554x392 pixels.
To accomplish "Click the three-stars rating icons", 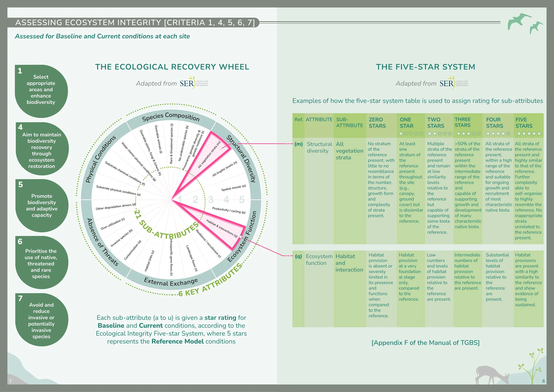I will click(469, 133).
